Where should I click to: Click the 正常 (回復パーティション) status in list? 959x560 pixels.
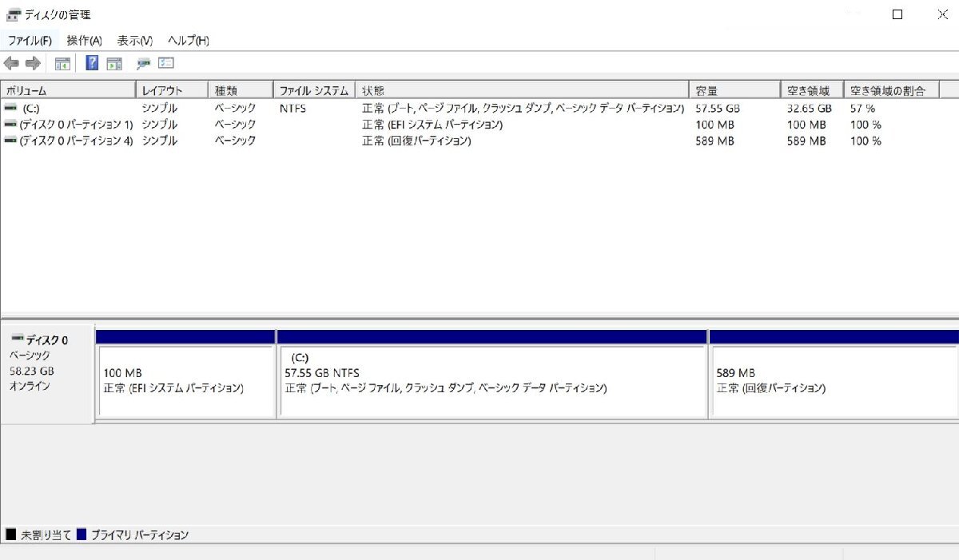pyautogui.click(x=416, y=141)
